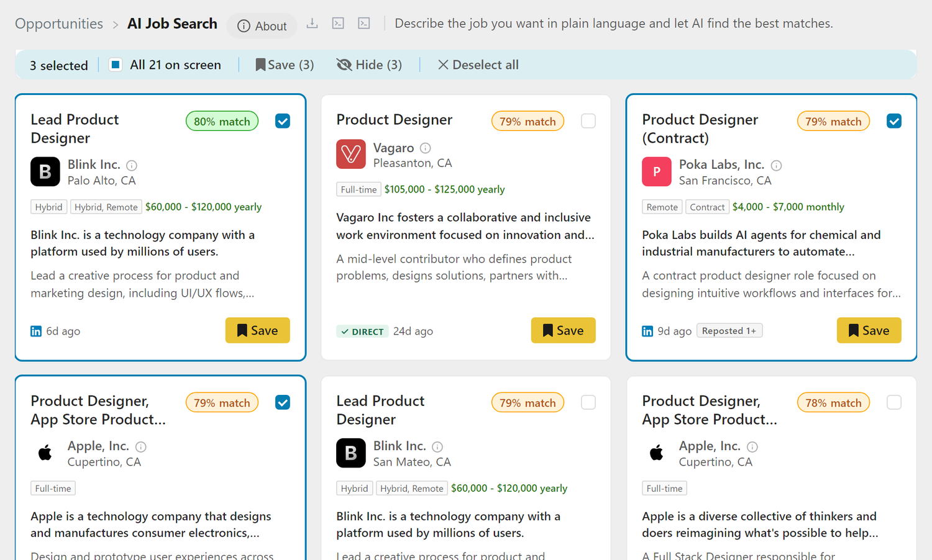Click the Apple logo on the 78% match card
The image size is (932, 560).
click(657, 453)
